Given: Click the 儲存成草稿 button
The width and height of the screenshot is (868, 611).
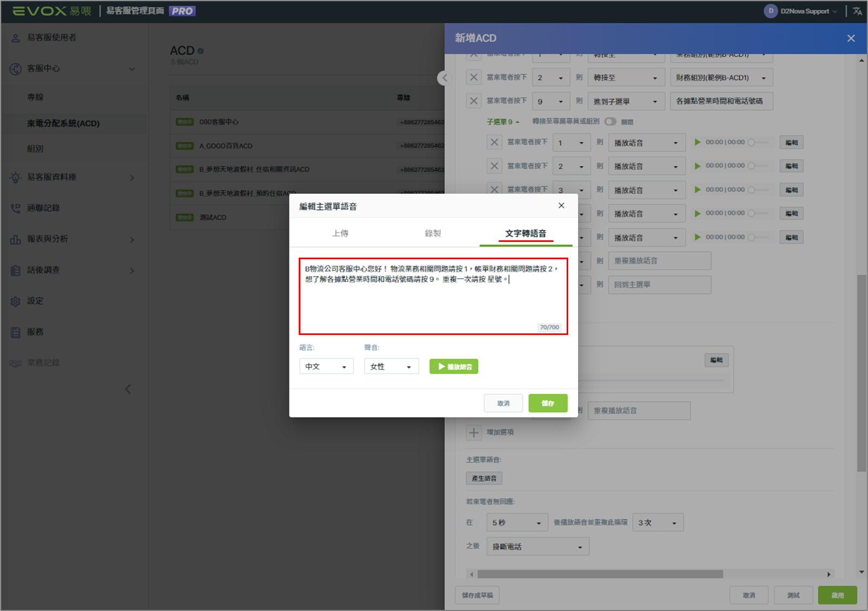Looking at the screenshot, I should [x=477, y=595].
